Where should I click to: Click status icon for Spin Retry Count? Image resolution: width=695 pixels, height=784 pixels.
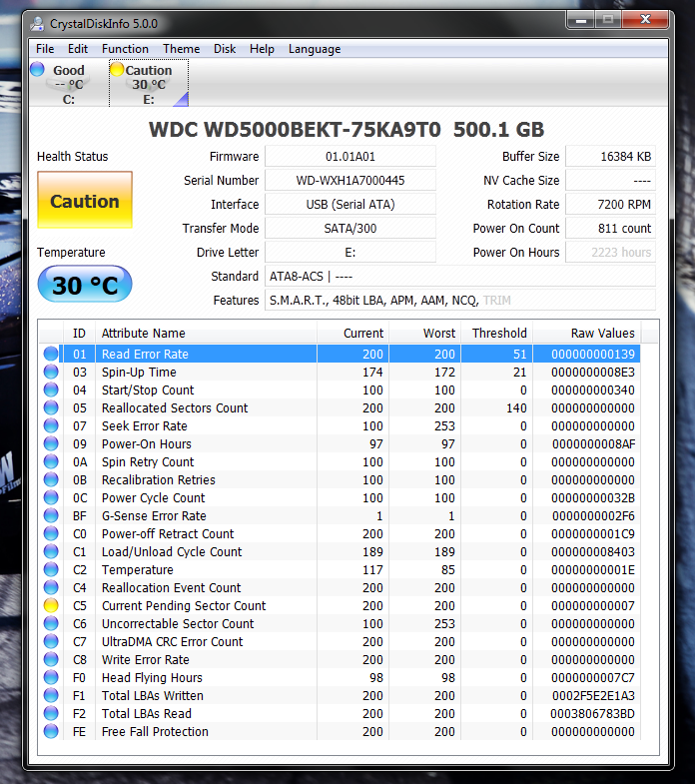point(51,461)
